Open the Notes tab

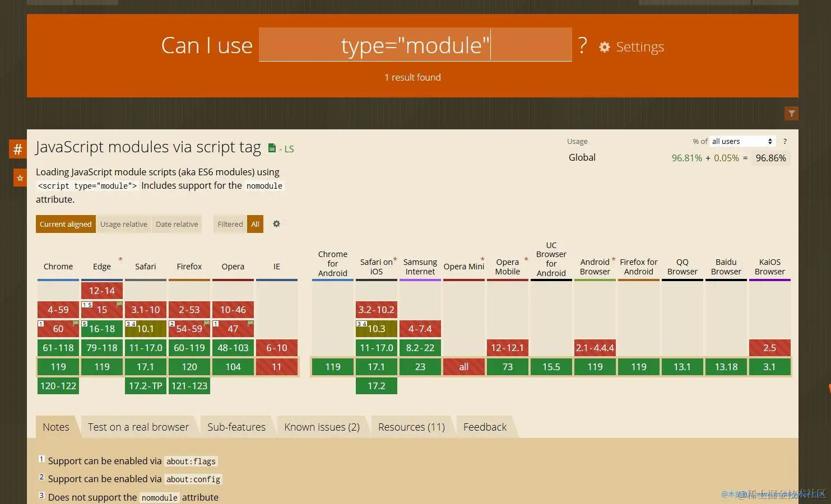click(56, 427)
